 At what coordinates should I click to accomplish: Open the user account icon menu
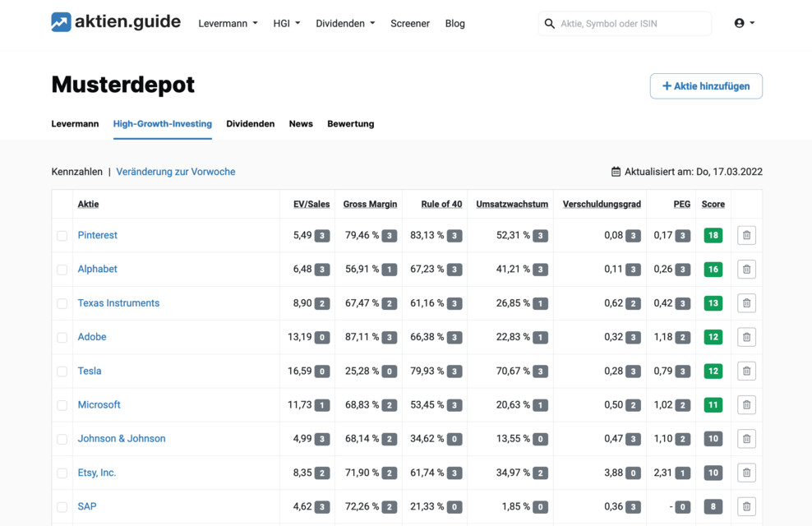point(744,23)
